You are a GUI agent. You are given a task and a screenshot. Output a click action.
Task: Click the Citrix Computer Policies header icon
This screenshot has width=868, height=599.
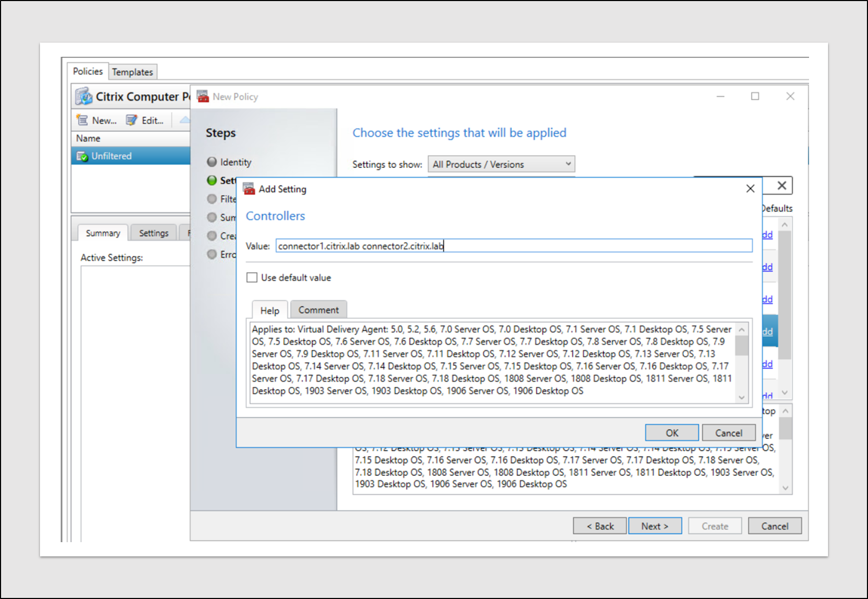[84, 97]
